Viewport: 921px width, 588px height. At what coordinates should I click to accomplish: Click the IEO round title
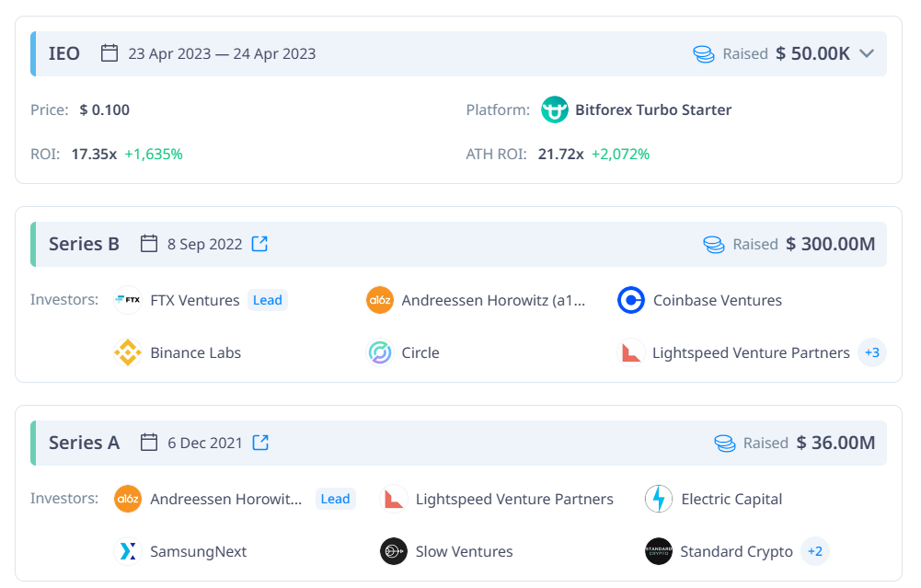tap(64, 53)
